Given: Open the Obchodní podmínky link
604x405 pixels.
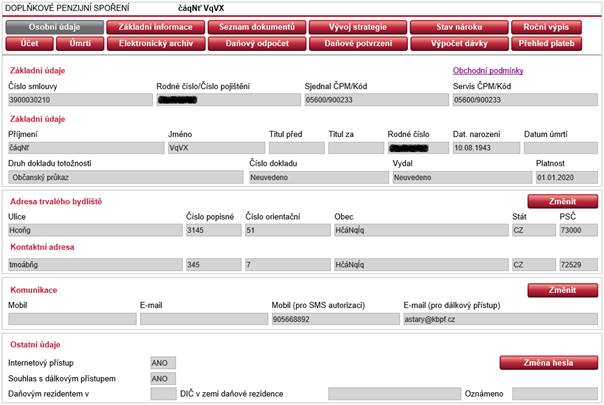Looking at the screenshot, I should pos(488,70).
